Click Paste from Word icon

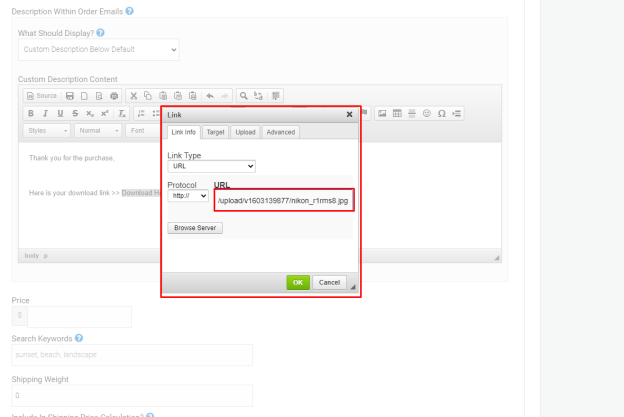193,96
